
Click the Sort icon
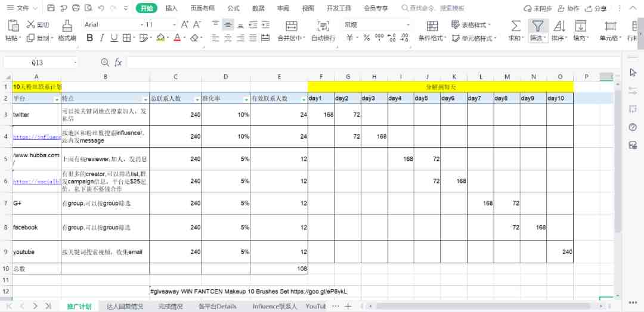(x=559, y=26)
